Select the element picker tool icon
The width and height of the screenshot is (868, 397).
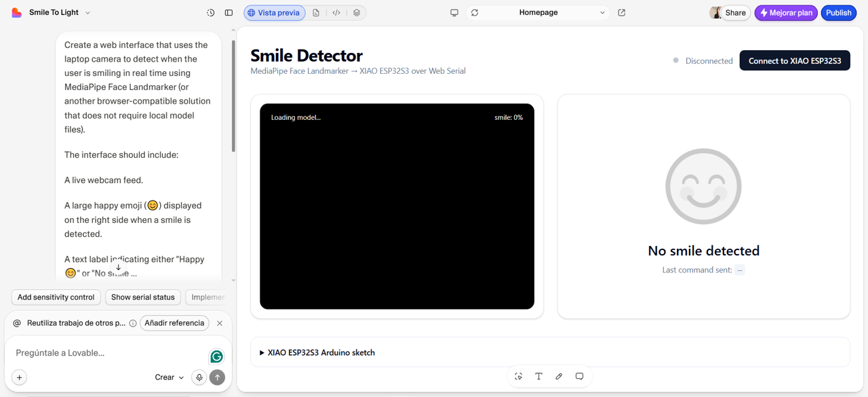coord(519,376)
